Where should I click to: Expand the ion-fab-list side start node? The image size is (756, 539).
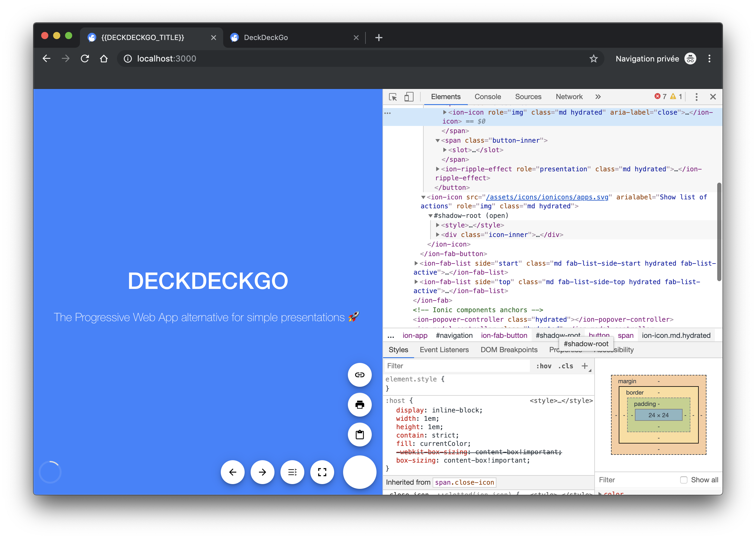416,263
